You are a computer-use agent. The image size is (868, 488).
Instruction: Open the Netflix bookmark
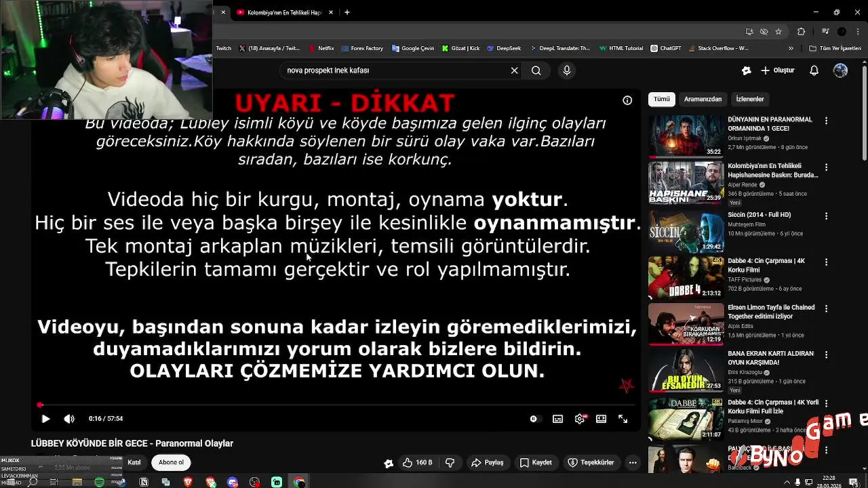(321, 49)
